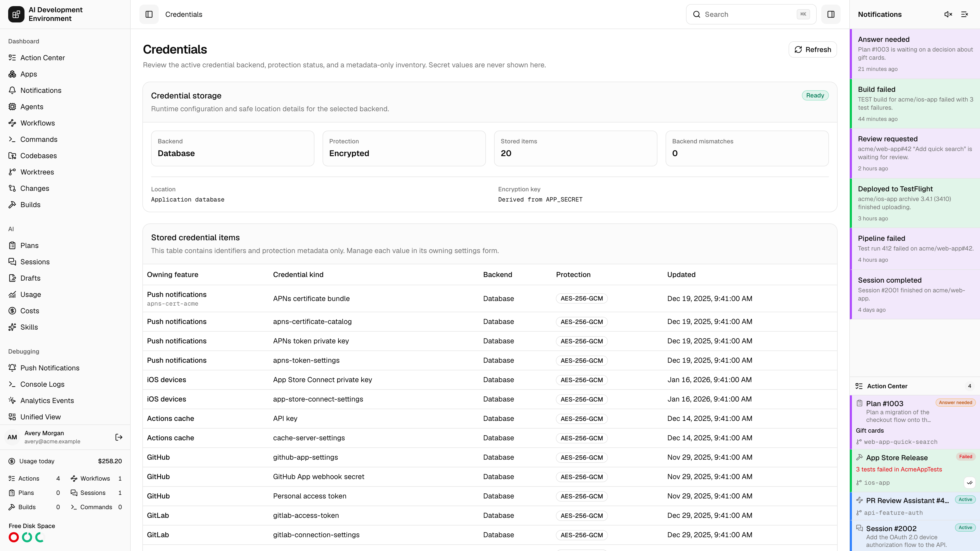Mute notifications with the speaker icon
The height and width of the screenshot is (551, 980).
pyautogui.click(x=948, y=15)
